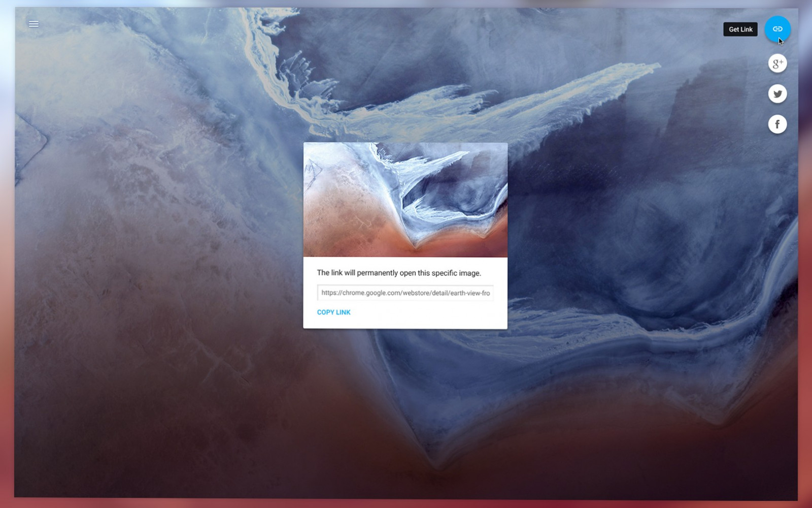Select the dialog text about permanent link

tap(400, 273)
